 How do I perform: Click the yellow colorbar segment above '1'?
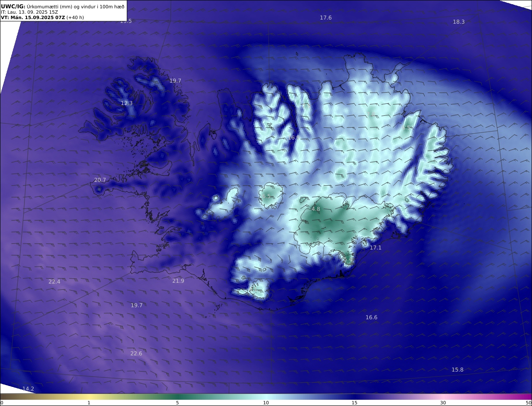click(89, 396)
